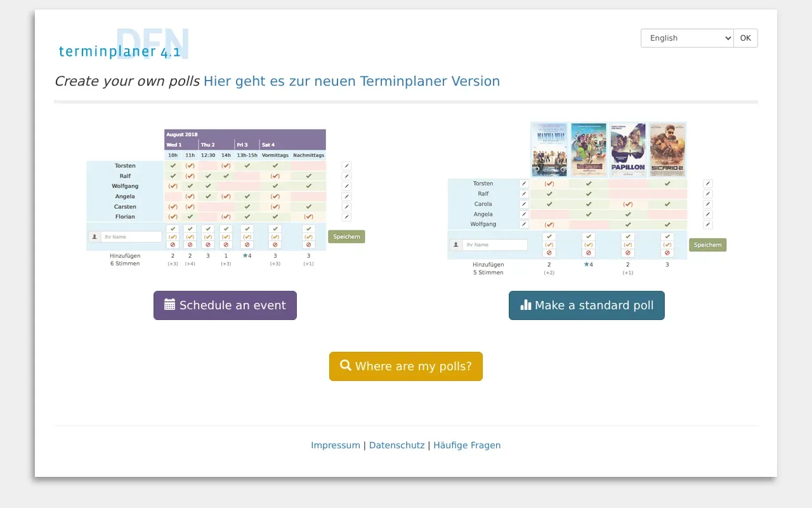Open the Datenschutz footer link
Viewport: 812px width, 508px height.
tap(396, 445)
